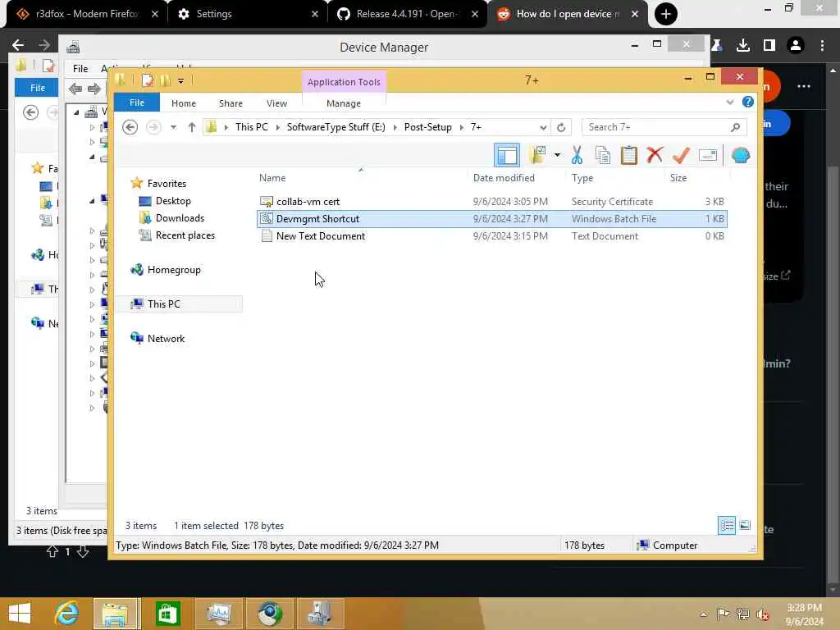Go up one folder level

click(x=191, y=127)
